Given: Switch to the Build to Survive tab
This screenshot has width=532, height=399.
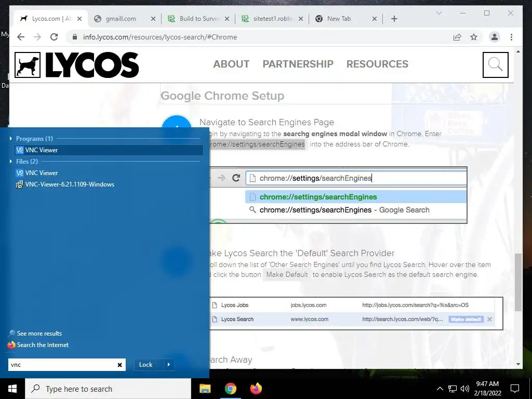Looking at the screenshot, I should [x=199, y=19].
